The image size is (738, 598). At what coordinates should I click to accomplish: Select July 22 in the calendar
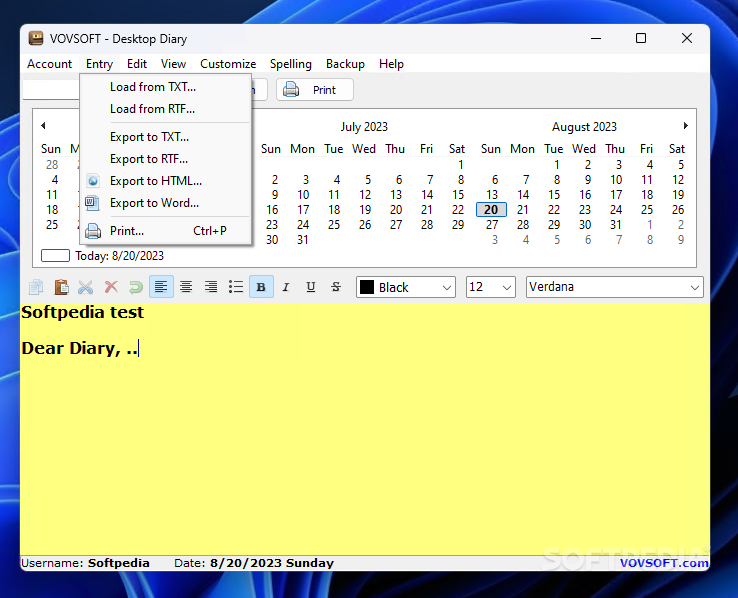458,210
